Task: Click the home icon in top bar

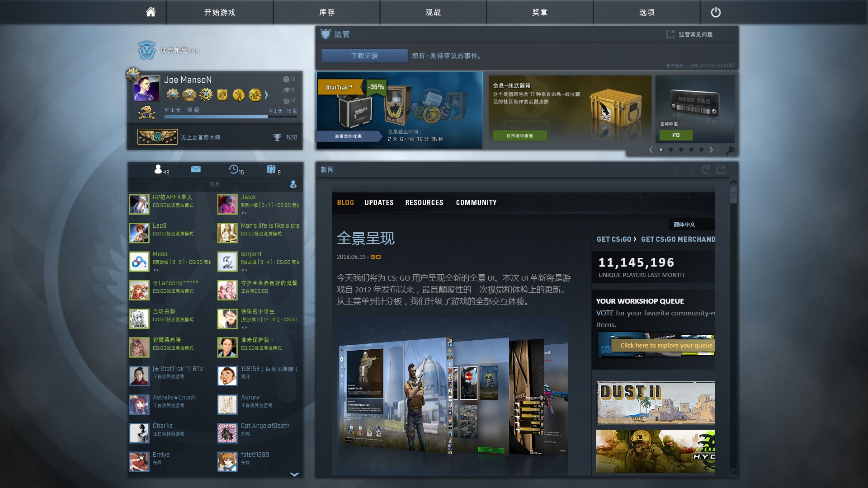Action: [x=151, y=12]
